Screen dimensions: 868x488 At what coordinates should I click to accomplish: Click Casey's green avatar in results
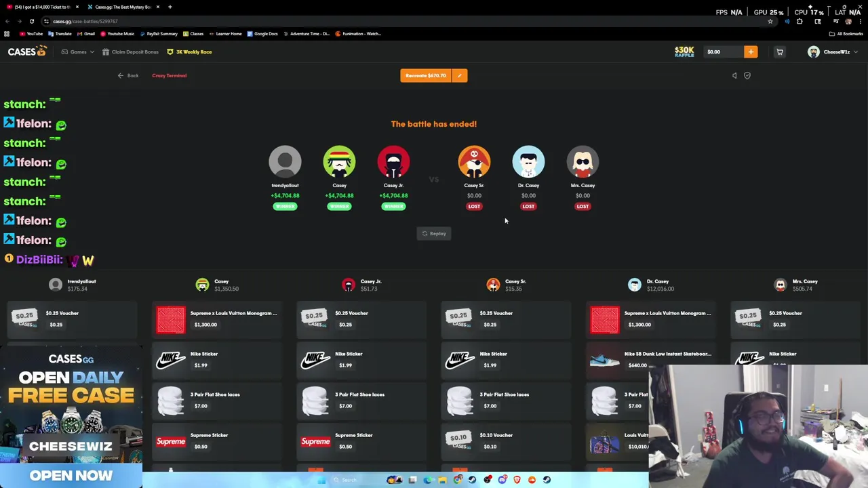[x=339, y=163]
